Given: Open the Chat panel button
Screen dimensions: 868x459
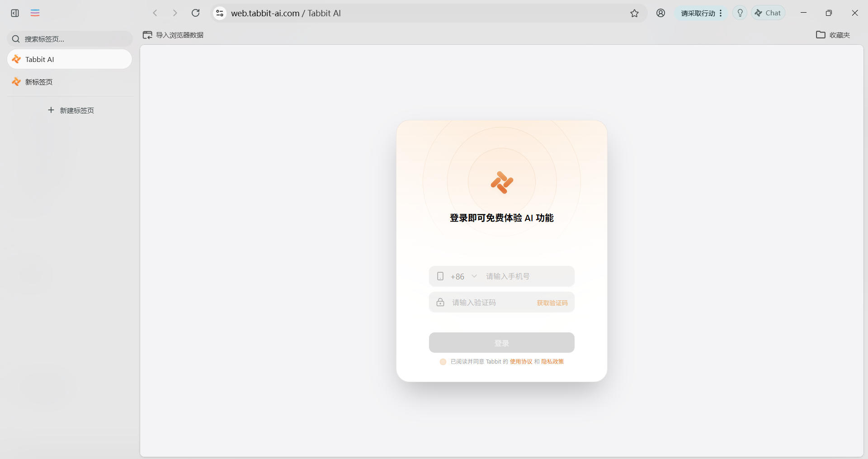Looking at the screenshot, I should click(768, 13).
